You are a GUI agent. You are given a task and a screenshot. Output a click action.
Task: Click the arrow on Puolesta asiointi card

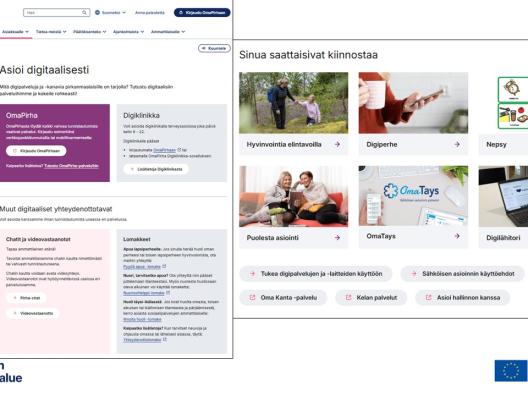point(337,237)
